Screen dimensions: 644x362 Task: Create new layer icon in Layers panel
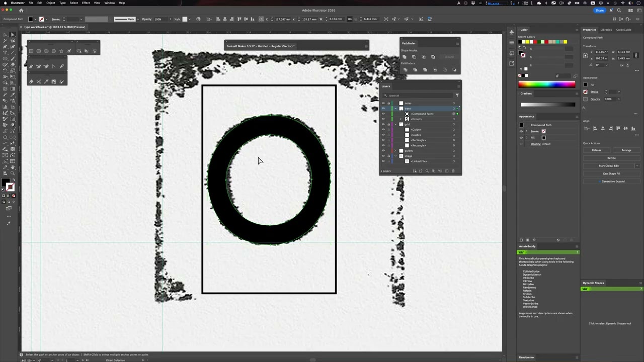click(447, 171)
